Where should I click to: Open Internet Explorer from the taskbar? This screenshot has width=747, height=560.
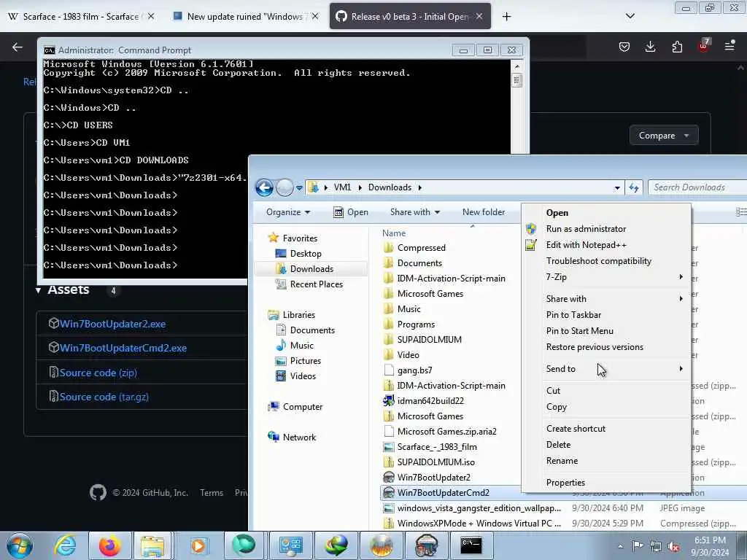tap(65, 545)
